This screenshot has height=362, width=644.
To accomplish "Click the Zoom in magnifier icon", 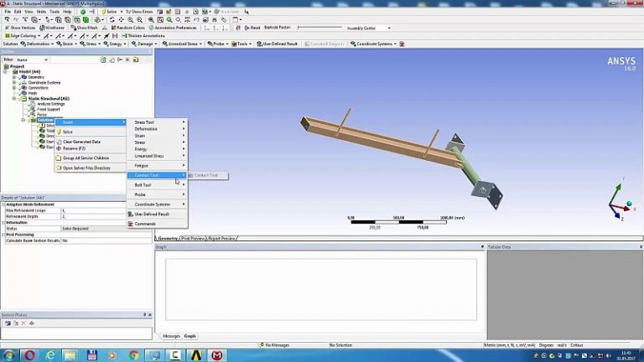I will 130,19.
